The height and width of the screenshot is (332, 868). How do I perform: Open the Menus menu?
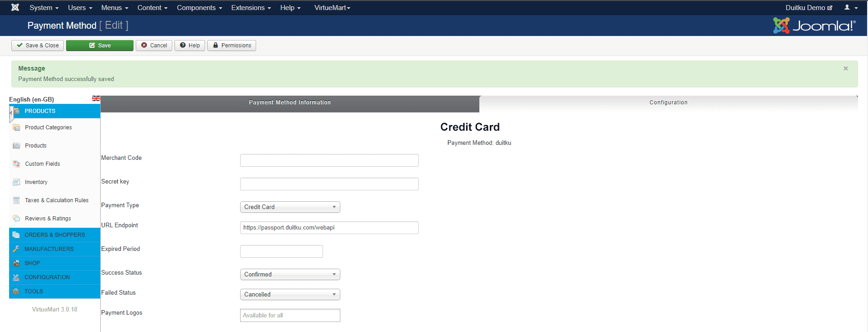[115, 8]
